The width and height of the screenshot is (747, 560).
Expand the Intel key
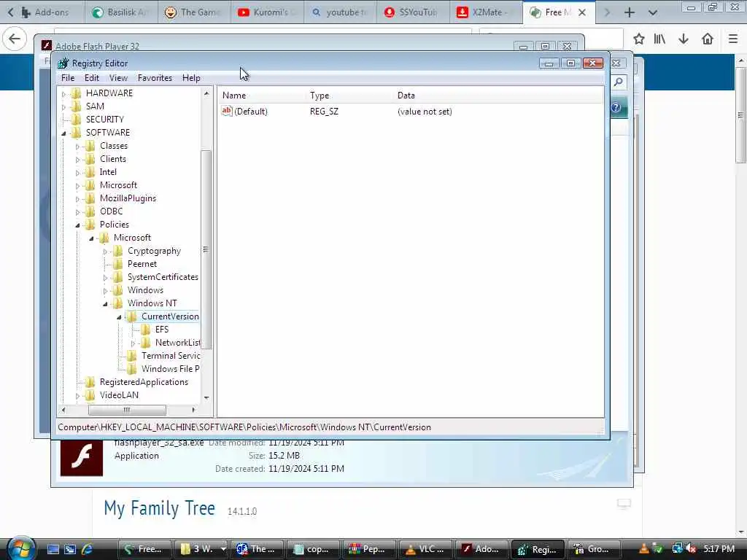coord(77,173)
